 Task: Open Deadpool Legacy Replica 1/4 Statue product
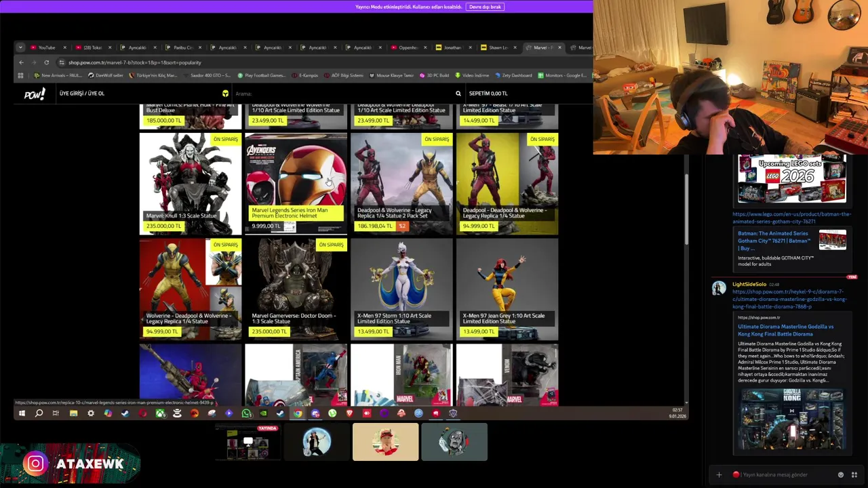507,184
